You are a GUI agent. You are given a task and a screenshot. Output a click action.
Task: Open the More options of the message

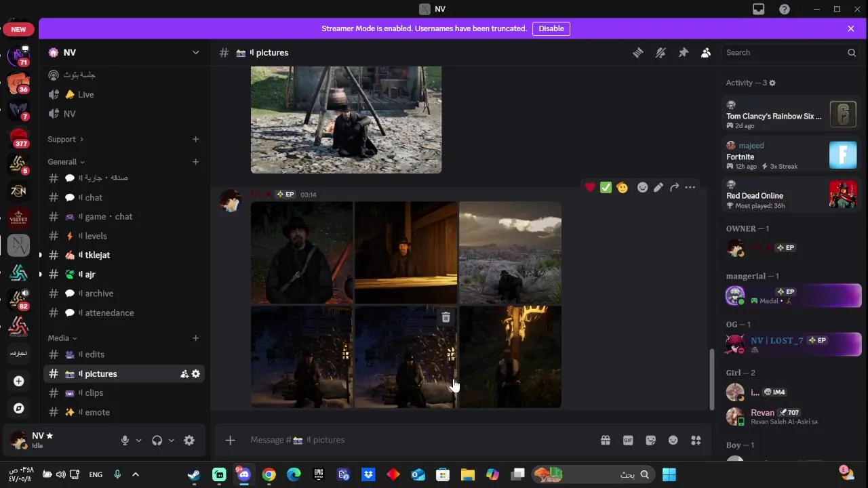tap(690, 187)
